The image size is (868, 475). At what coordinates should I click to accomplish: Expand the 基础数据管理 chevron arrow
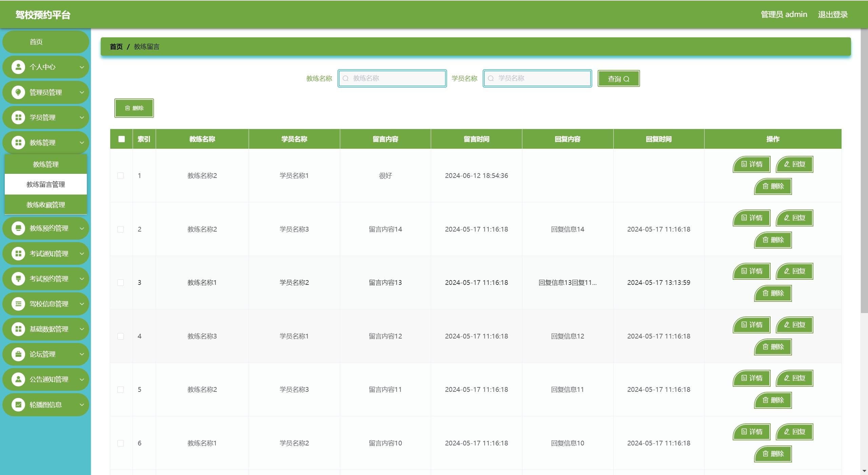82,329
